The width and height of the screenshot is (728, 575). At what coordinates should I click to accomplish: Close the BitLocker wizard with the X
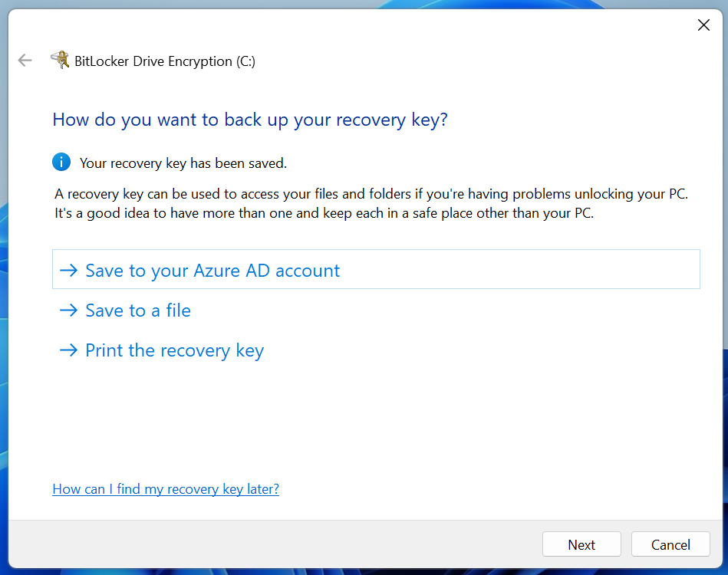click(x=704, y=25)
